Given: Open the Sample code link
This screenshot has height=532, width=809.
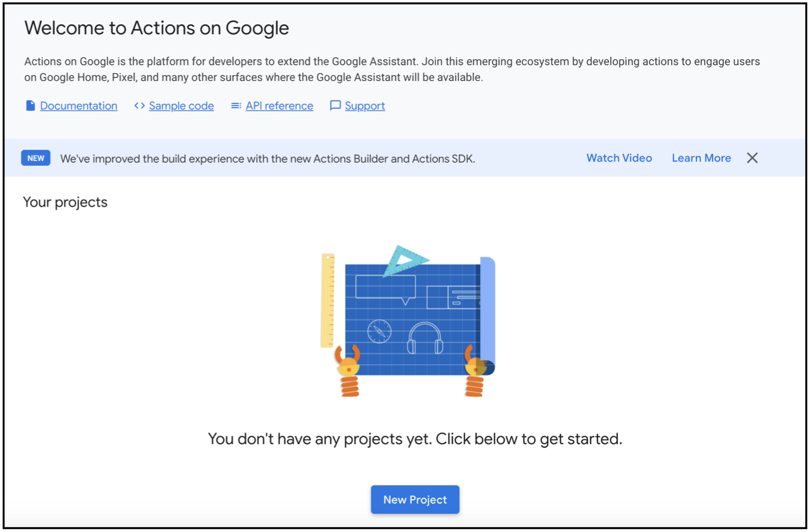Looking at the screenshot, I should click(181, 106).
